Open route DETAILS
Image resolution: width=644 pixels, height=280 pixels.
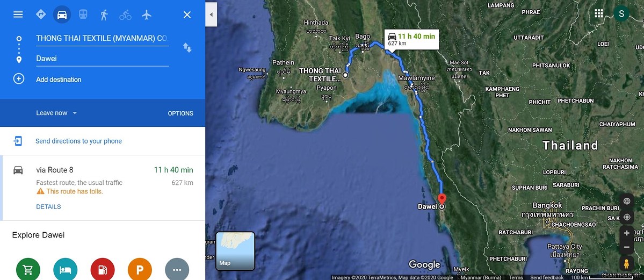click(x=48, y=207)
